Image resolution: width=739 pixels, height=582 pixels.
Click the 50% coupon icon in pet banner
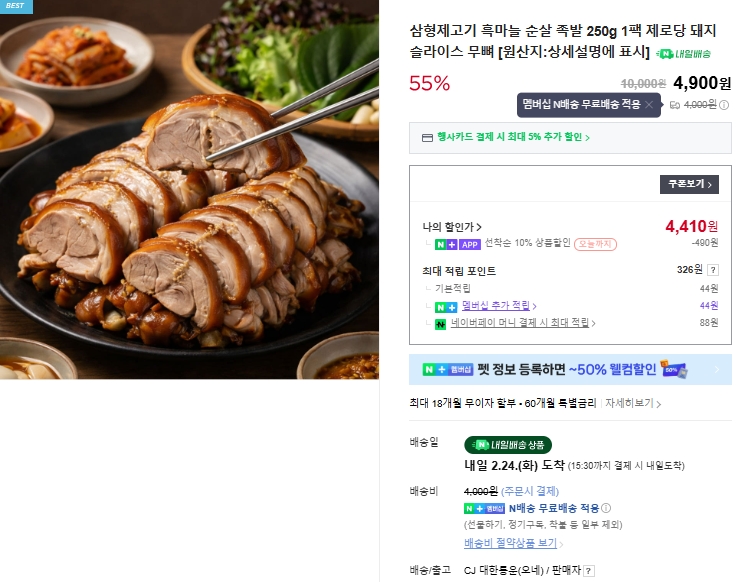(675, 370)
